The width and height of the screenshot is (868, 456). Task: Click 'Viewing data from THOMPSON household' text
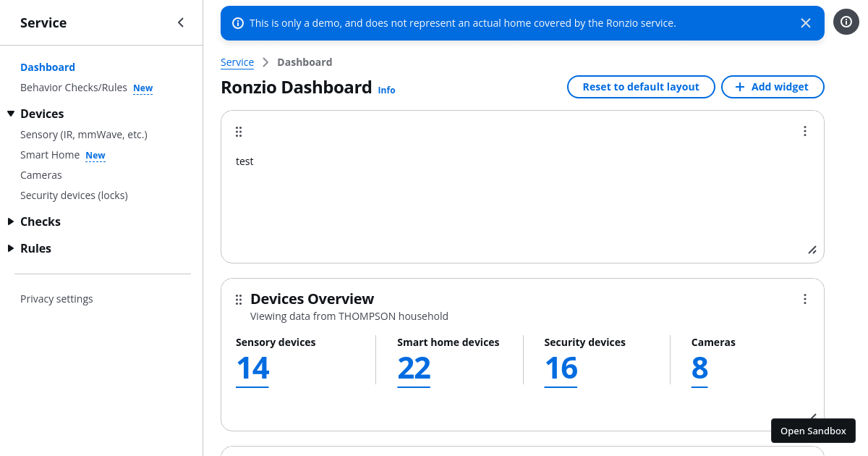[349, 316]
